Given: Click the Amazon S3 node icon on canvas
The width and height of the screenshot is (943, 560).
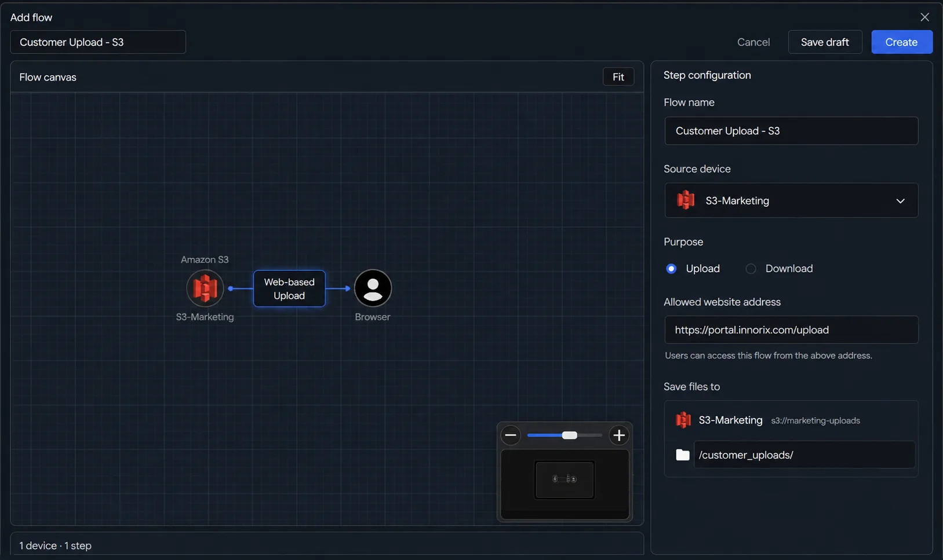Looking at the screenshot, I should [x=205, y=288].
